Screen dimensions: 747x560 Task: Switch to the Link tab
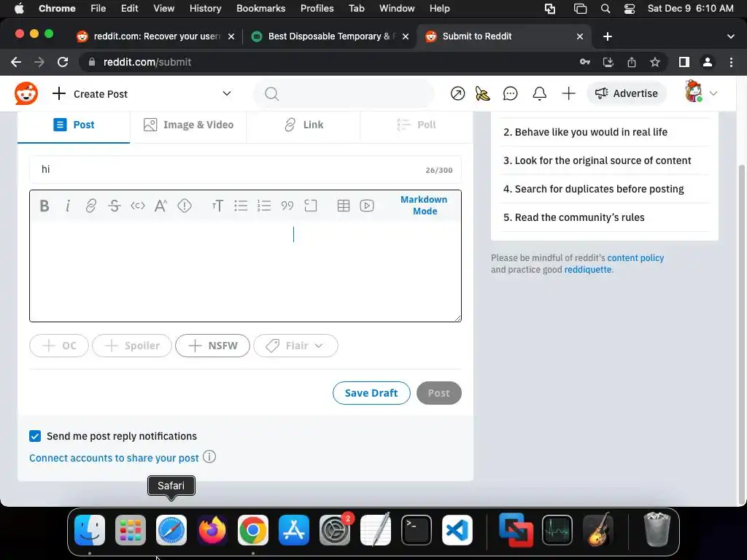[x=303, y=125]
